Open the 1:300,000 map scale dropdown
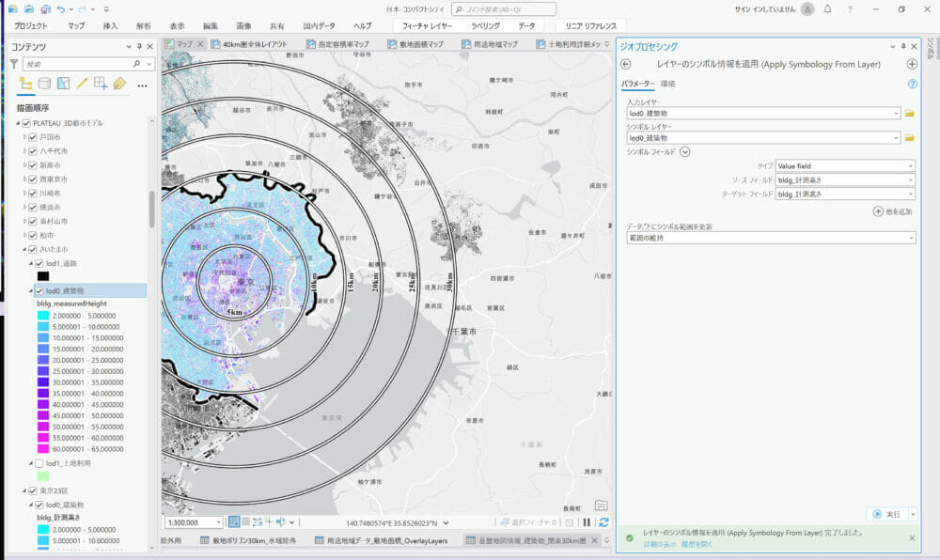The width and height of the screenshot is (940, 560). [x=219, y=522]
